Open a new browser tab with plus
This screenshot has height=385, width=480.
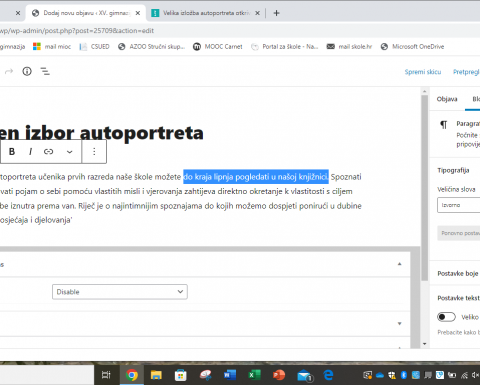point(276,13)
